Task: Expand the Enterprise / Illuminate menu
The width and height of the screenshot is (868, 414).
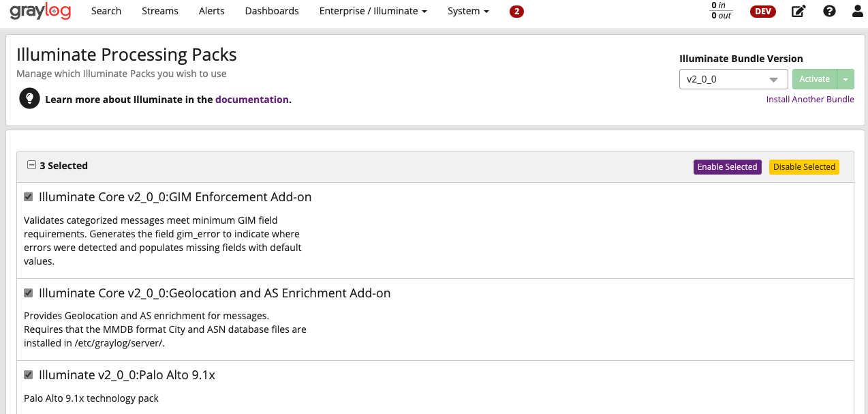Action: coord(373,11)
